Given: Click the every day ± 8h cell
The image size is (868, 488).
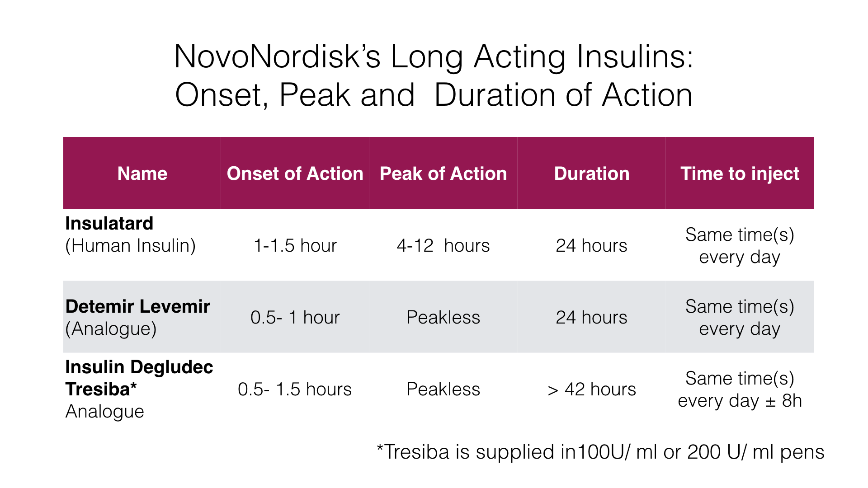Looking at the screenshot, I should coord(740,389).
